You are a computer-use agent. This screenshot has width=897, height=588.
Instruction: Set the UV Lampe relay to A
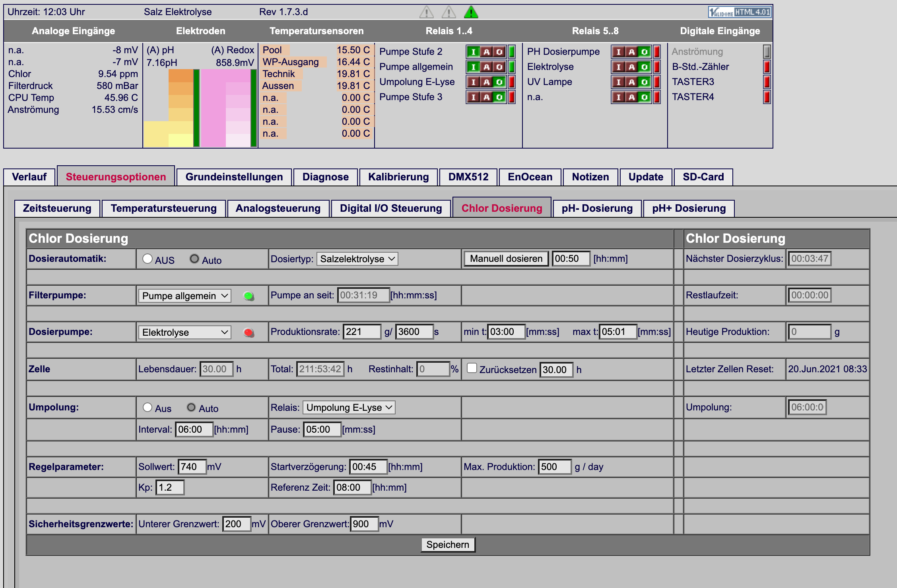[631, 82]
